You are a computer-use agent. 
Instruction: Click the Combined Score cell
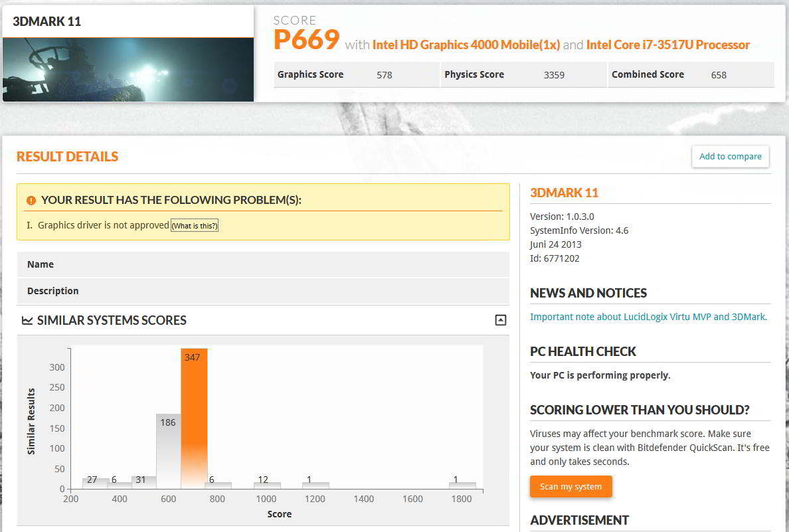690,74
